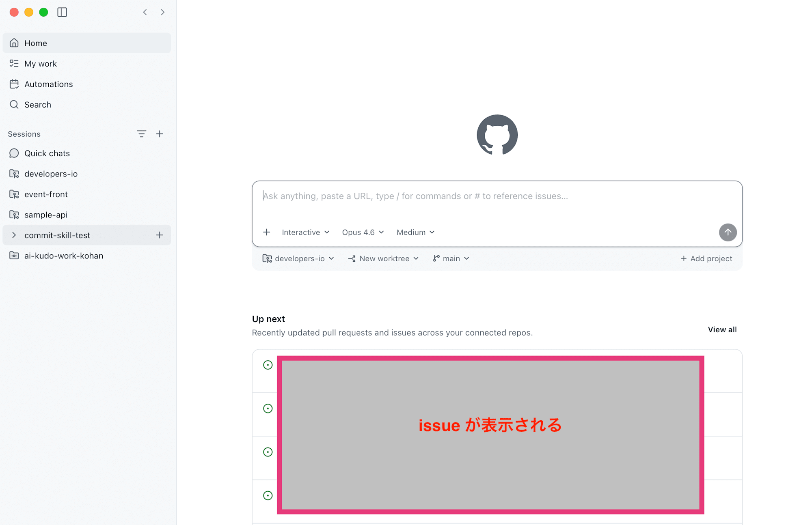Filter sessions with the filter icon
Viewport: 812px width, 525px height.
pyautogui.click(x=141, y=134)
